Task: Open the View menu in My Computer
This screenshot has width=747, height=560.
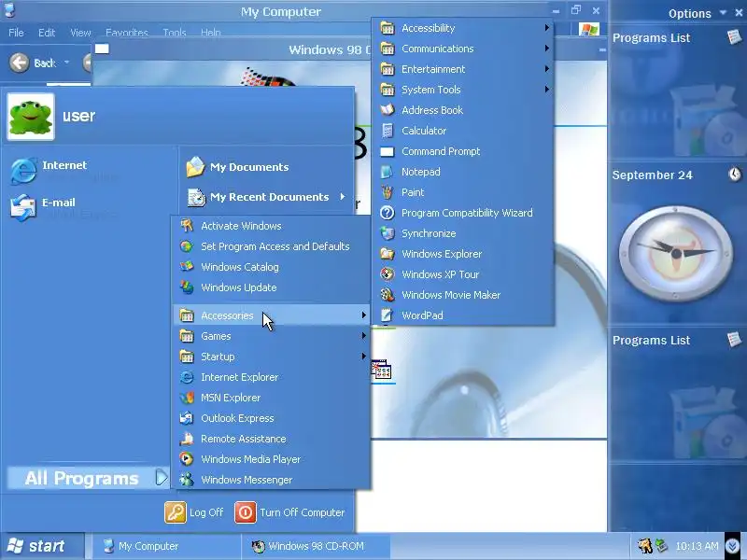Action: pyautogui.click(x=80, y=33)
